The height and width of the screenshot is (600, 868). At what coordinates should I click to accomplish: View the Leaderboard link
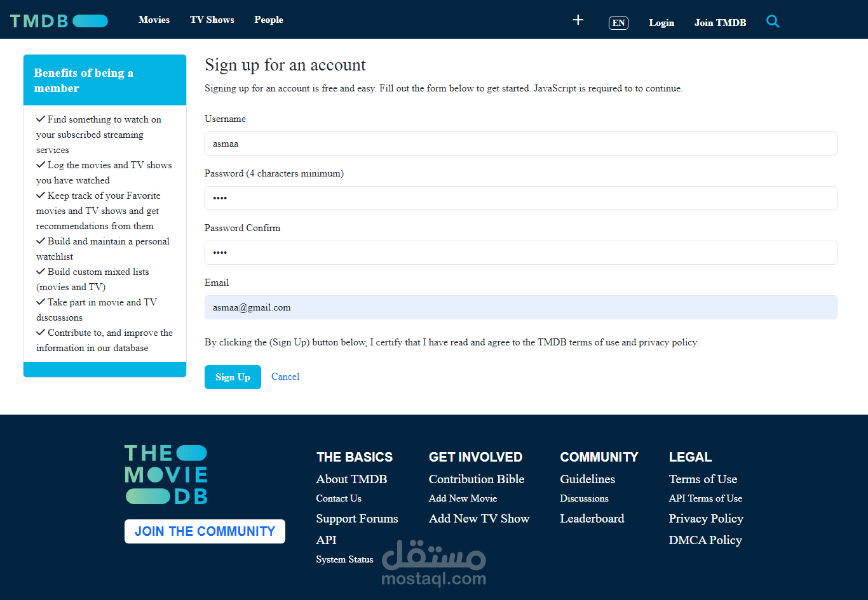(x=592, y=519)
